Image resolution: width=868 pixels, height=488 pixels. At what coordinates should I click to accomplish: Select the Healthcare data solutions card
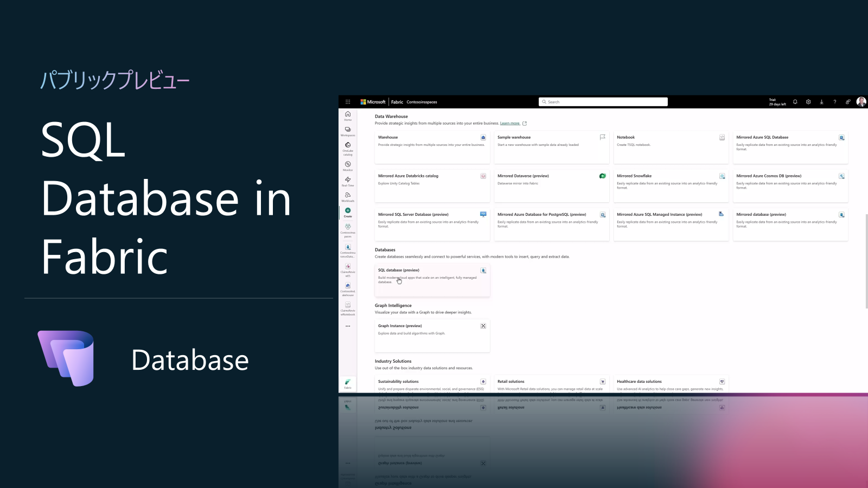pyautogui.click(x=671, y=384)
